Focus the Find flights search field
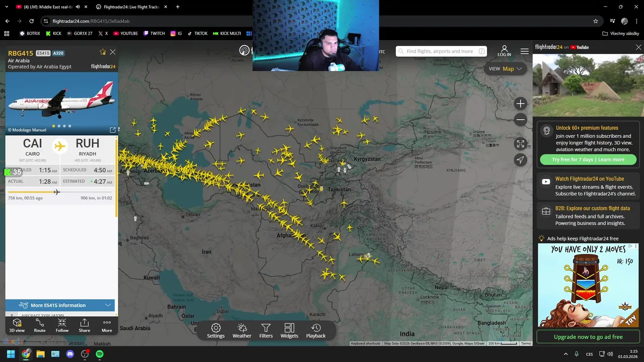Screen dimensions: 644x362 pyautogui.click(x=441, y=51)
